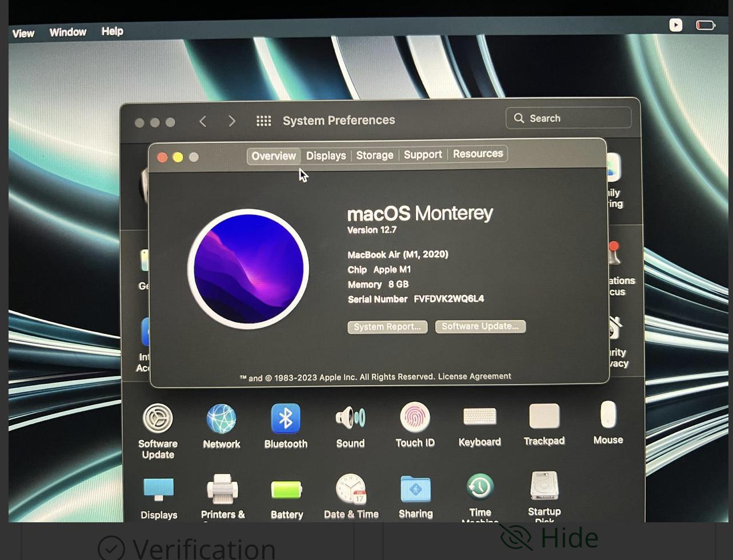Open Printers & Scanners preferences

(x=223, y=497)
